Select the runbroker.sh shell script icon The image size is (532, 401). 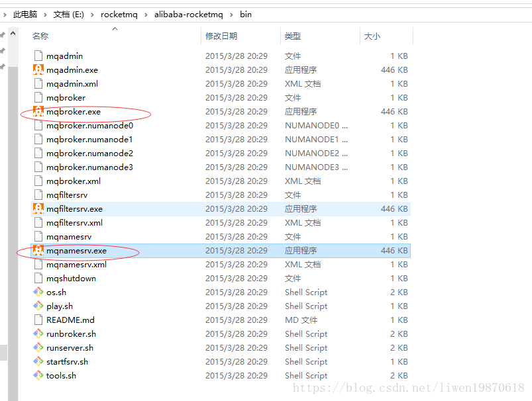click(x=38, y=334)
